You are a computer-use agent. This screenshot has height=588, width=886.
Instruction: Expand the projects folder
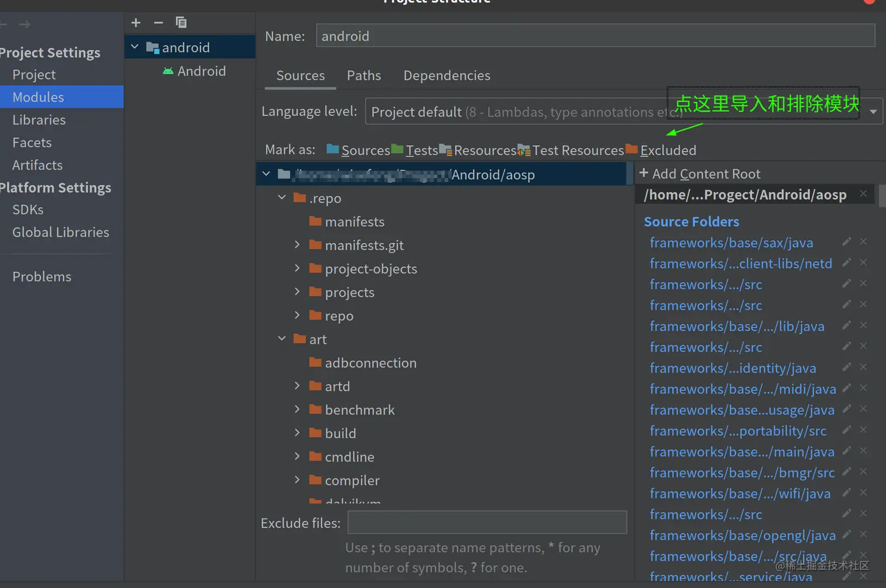pyautogui.click(x=297, y=291)
